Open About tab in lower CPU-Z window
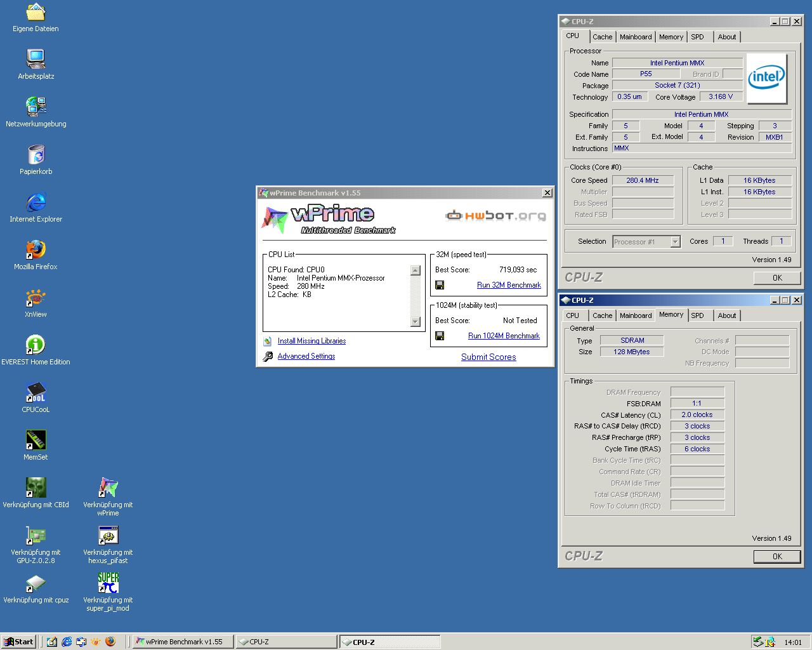Image resolution: width=812 pixels, height=650 pixels. point(727,315)
